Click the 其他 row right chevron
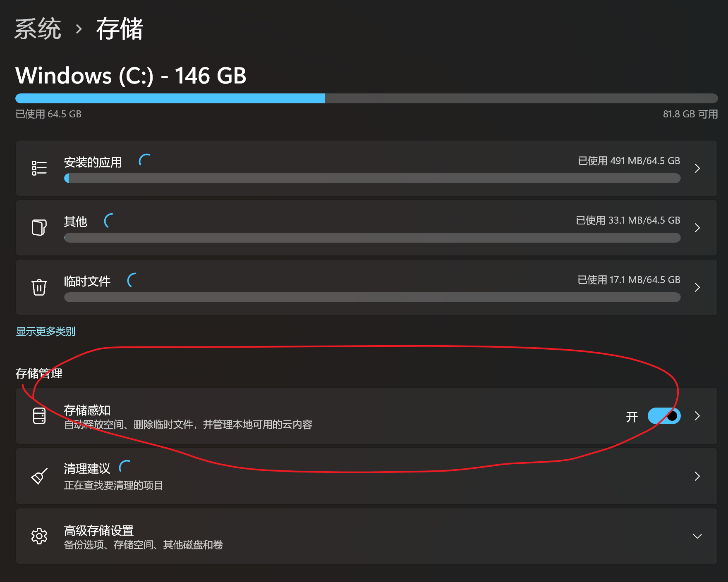 [697, 228]
